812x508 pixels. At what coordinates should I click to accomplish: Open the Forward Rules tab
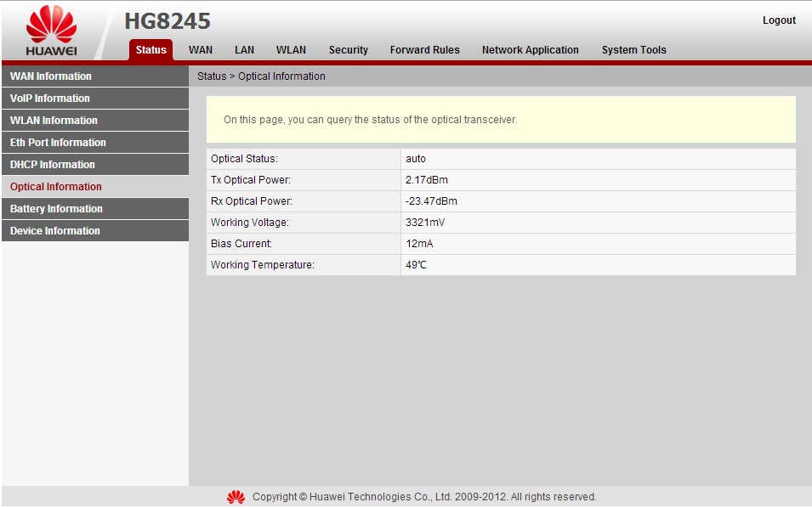424,50
